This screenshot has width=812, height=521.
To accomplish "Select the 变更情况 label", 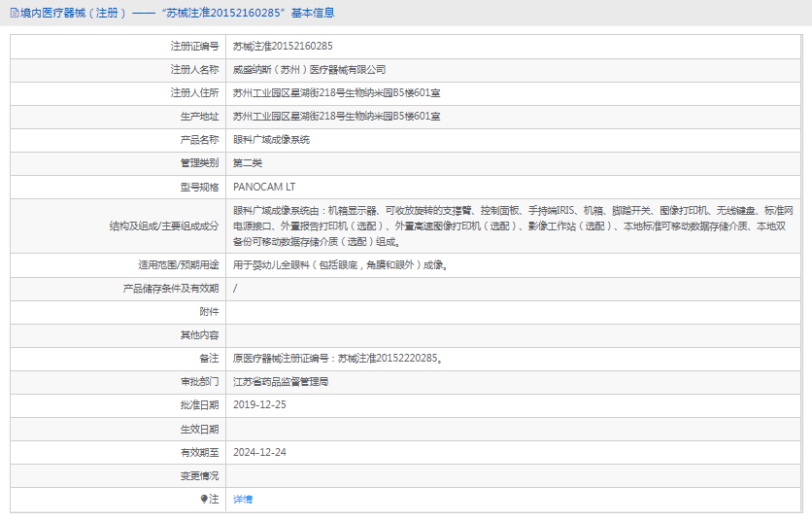I will (199, 476).
